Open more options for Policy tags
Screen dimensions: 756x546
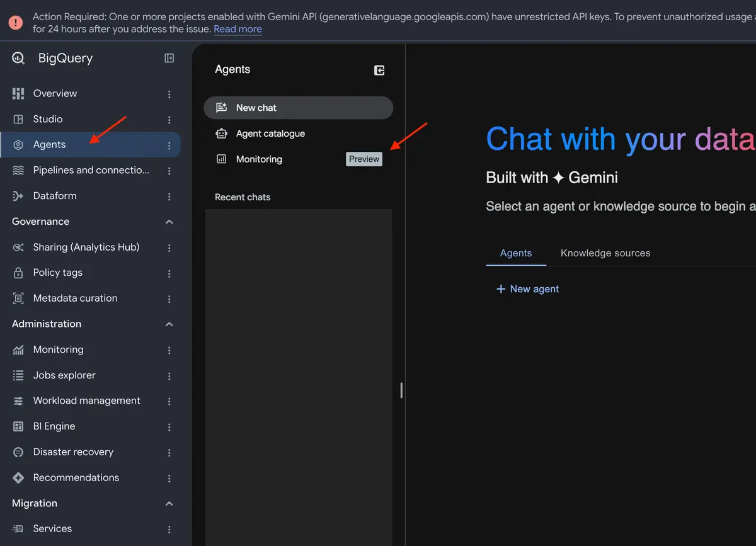coord(169,273)
